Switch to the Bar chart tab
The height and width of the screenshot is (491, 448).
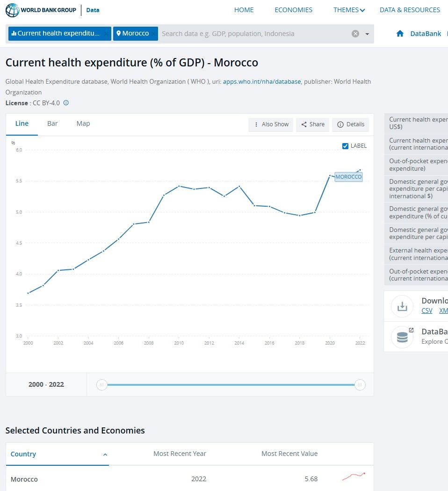coord(52,123)
